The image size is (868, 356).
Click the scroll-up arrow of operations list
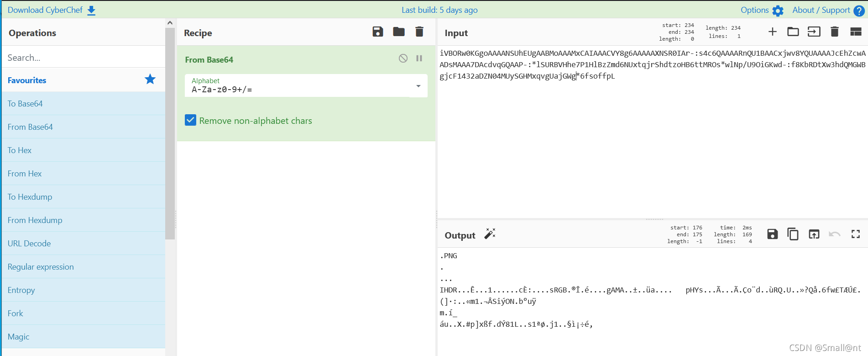(170, 22)
